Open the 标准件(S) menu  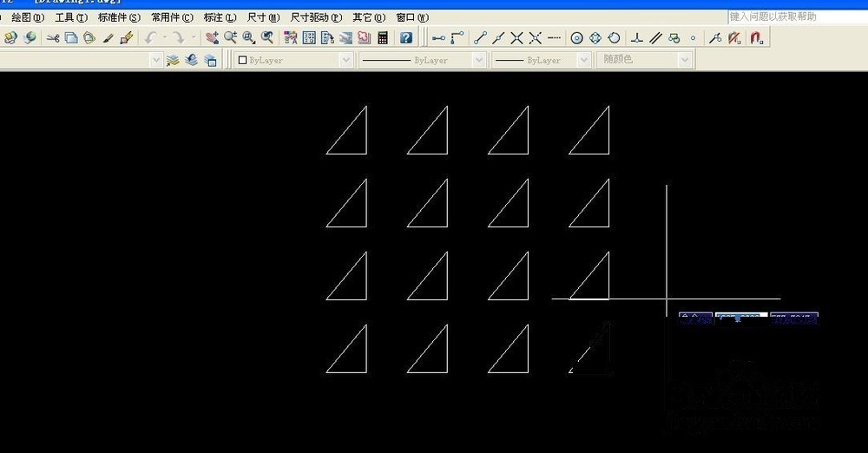(x=119, y=17)
